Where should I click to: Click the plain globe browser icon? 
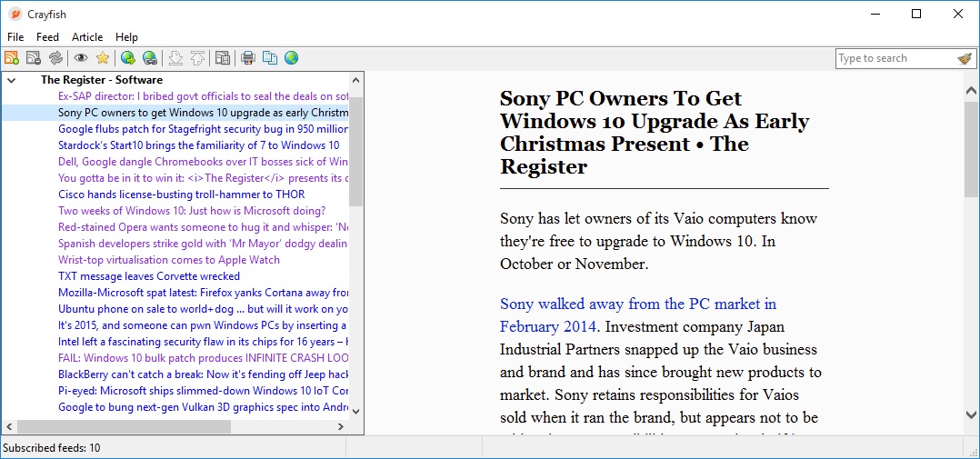pos(291,58)
